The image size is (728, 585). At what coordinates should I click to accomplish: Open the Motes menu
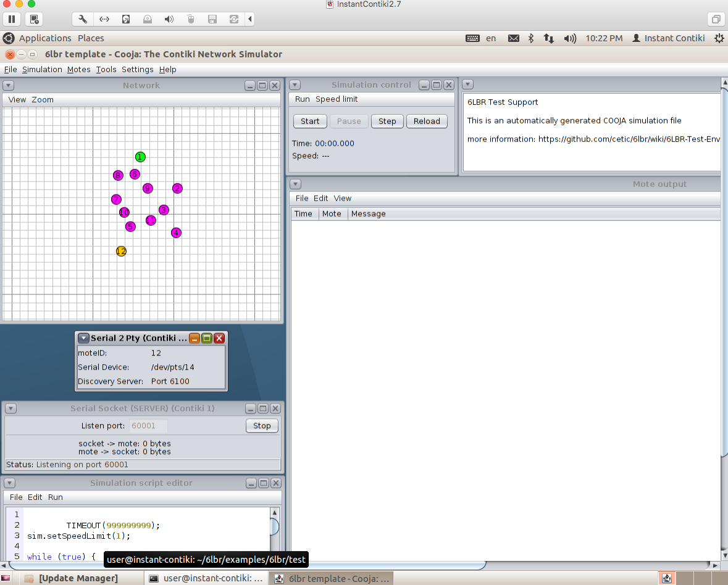(x=78, y=70)
